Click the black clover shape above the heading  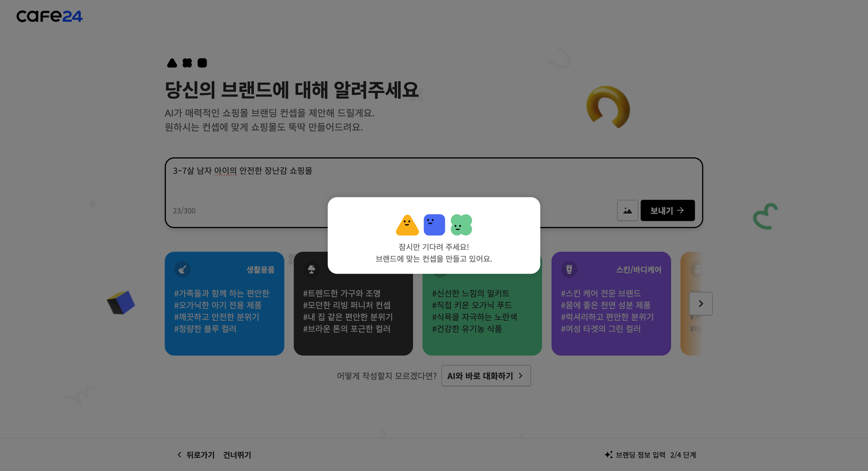click(187, 63)
